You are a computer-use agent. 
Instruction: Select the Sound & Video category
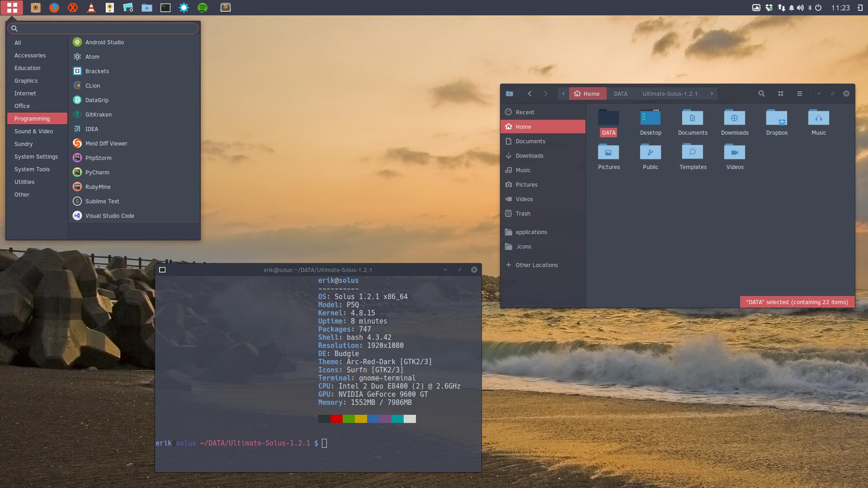coord(37,131)
